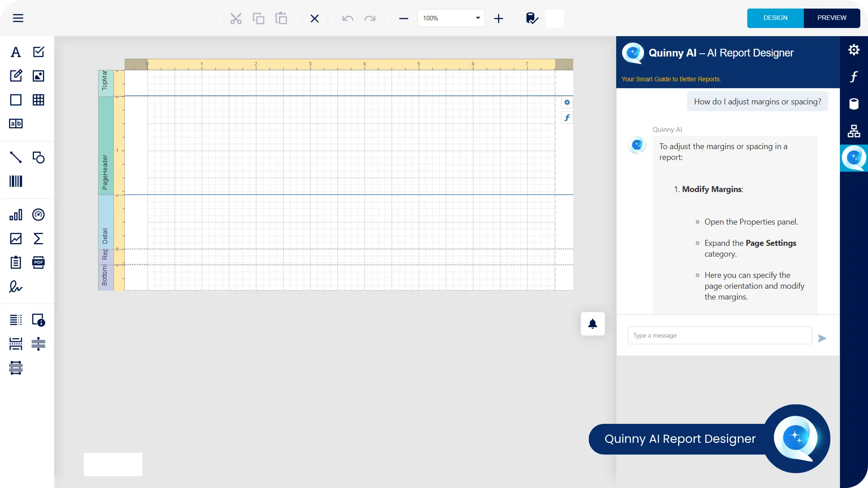Click the zoom in plus button
868x488 pixels.
(x=499, y=19)
